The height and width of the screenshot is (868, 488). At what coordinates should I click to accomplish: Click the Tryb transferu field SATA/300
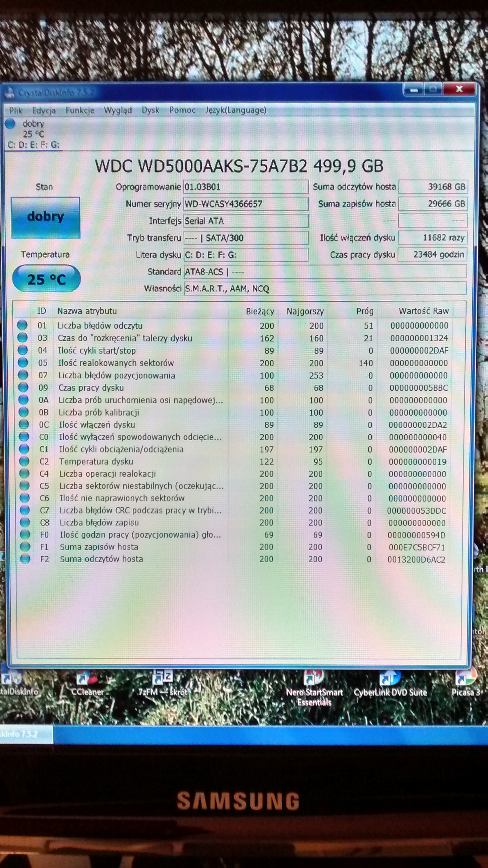tap(246, 238)
